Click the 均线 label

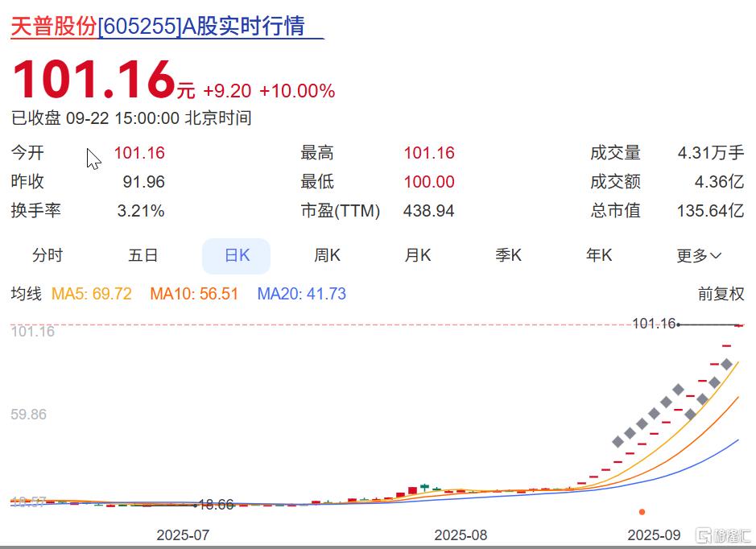pos(27,294)
